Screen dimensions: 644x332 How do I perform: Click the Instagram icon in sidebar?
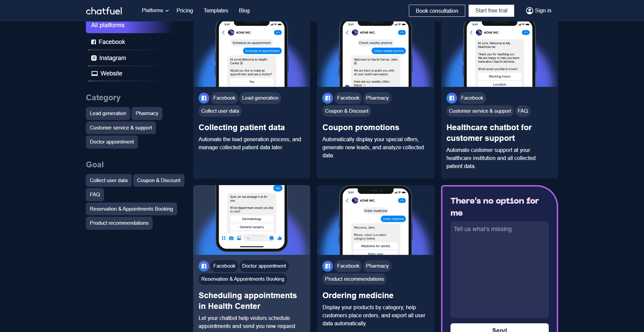pyautogui.click(x=94, y=58)
